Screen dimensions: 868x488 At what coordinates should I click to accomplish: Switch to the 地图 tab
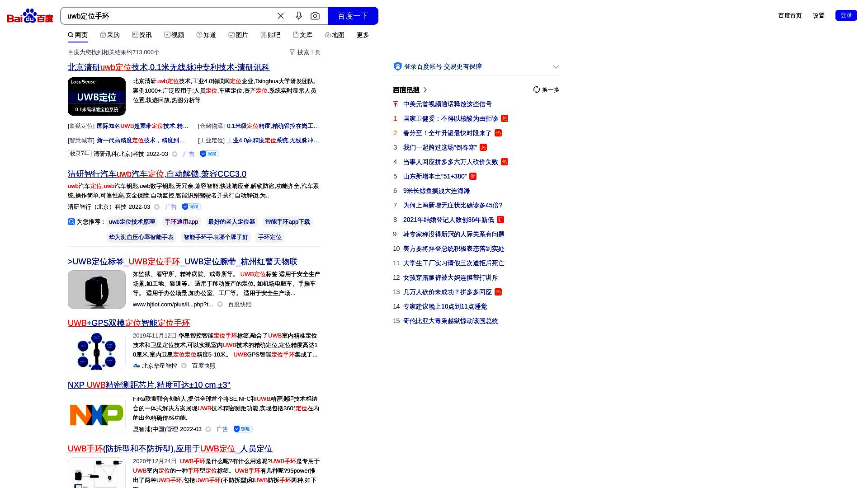(x=335, y=35)
